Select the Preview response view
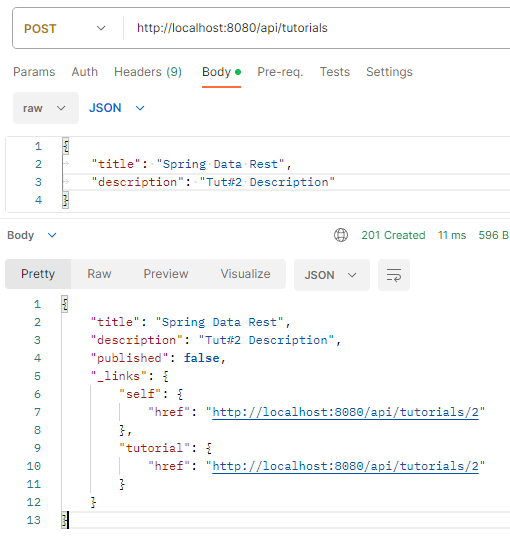Image resolution: width=510 pixels, height=540 pixels. tap(166, 274)
